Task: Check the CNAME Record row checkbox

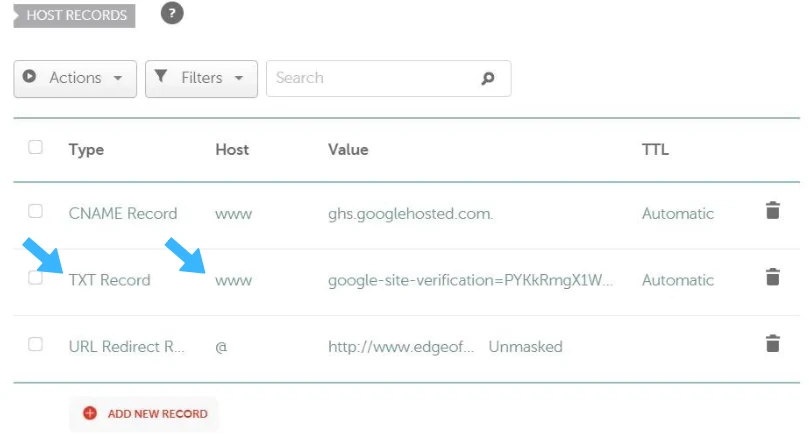Action: [x=35, y=211]
